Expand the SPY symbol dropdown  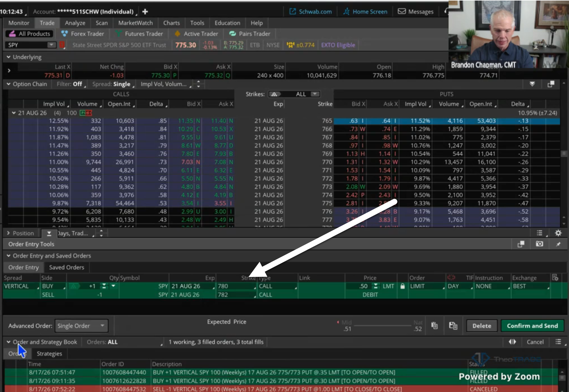coord(51,45)
